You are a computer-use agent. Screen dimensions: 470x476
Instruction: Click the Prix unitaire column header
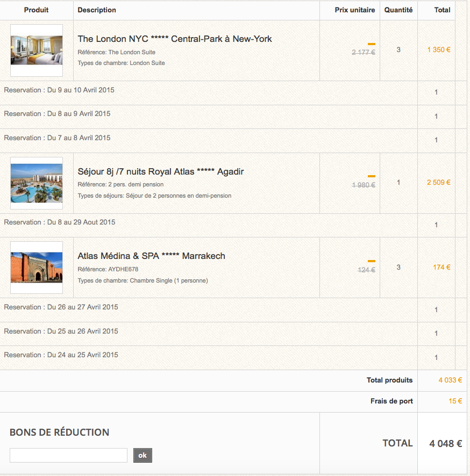tap(355, 10)
